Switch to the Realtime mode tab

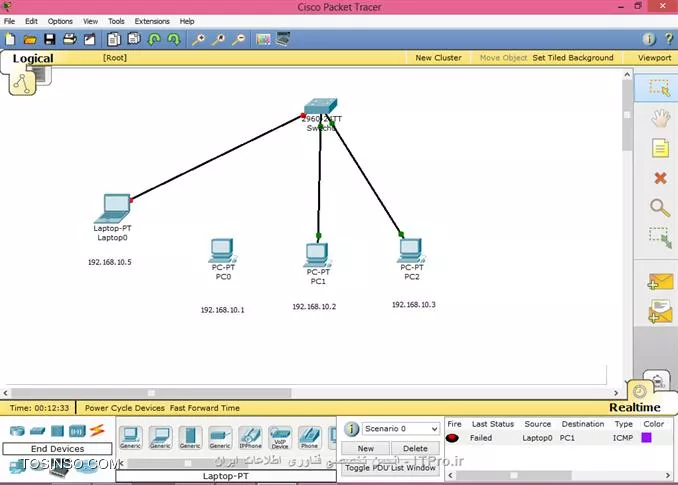tap(635, 407)
